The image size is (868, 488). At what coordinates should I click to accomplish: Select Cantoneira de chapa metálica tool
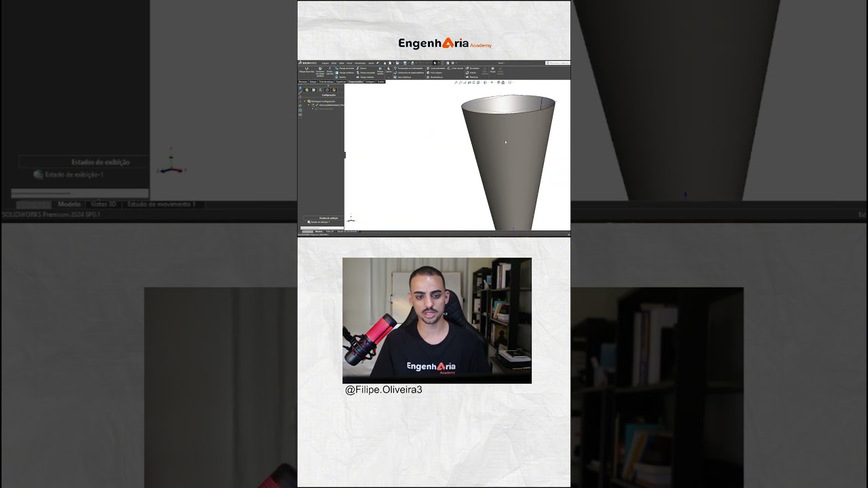[x=409, y=73]
